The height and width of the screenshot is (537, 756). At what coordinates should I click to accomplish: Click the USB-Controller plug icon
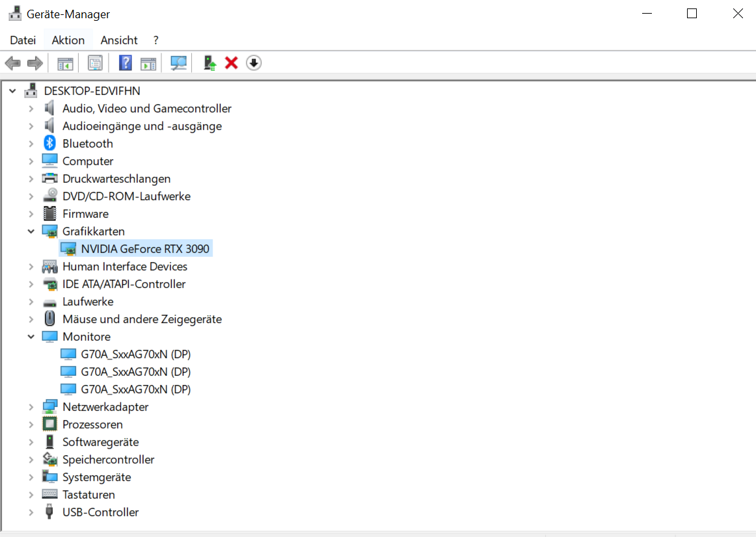pos(49,512)
